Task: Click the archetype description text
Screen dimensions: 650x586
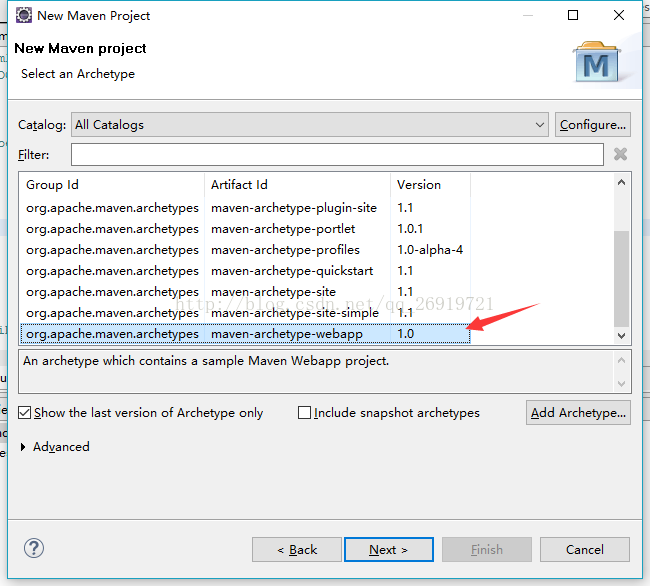Action: (x=206, y=361)
